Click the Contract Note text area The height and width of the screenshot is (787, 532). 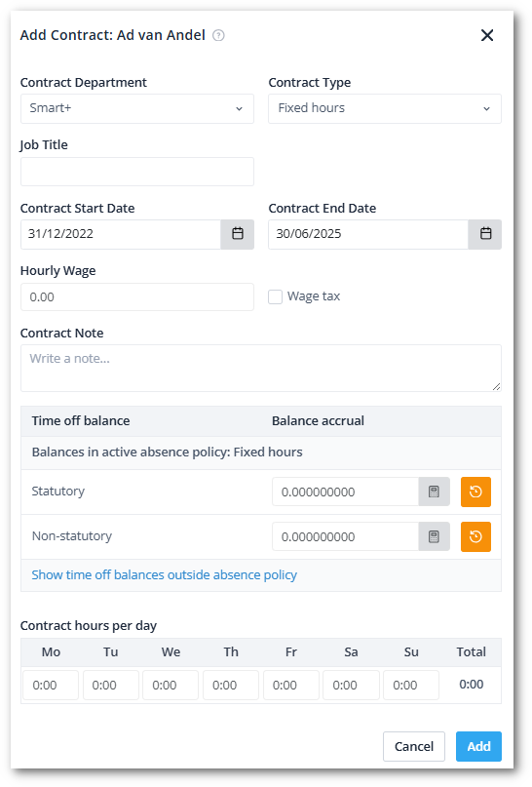[261, 369]
